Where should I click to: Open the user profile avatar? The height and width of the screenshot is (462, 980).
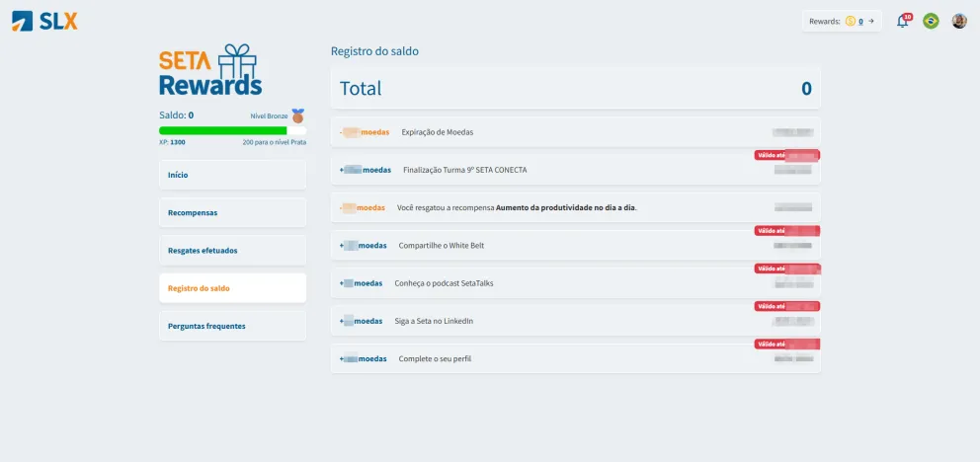point(958,22)
